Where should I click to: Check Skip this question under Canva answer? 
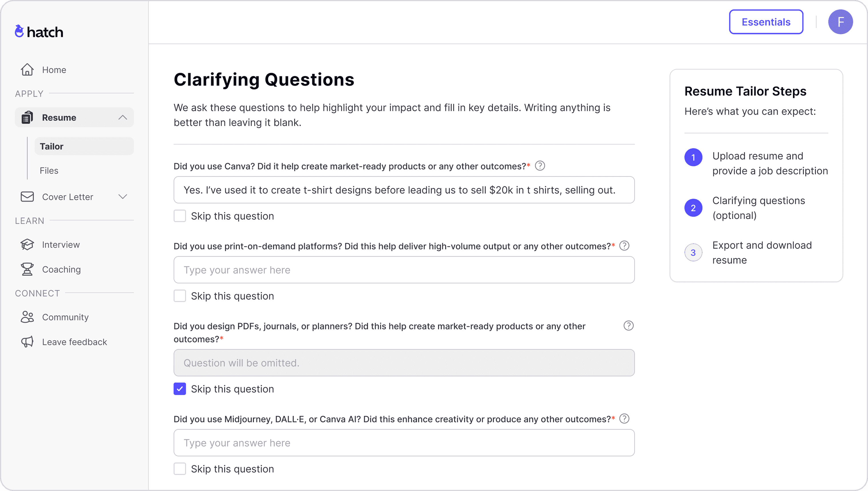pos(180,216)
